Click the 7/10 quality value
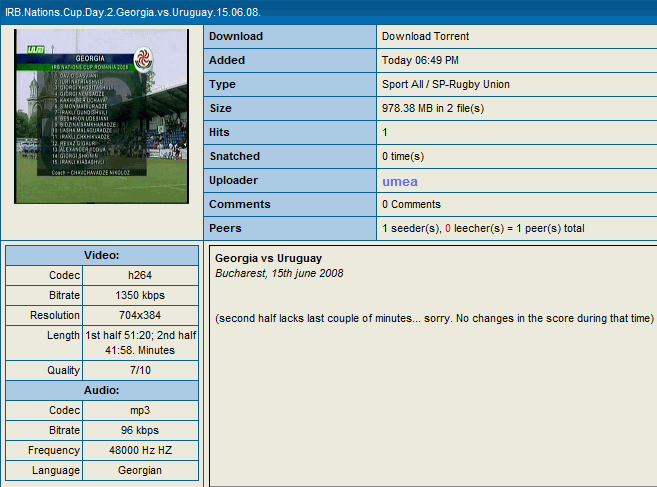657x487 pixels. pos(140,370)
